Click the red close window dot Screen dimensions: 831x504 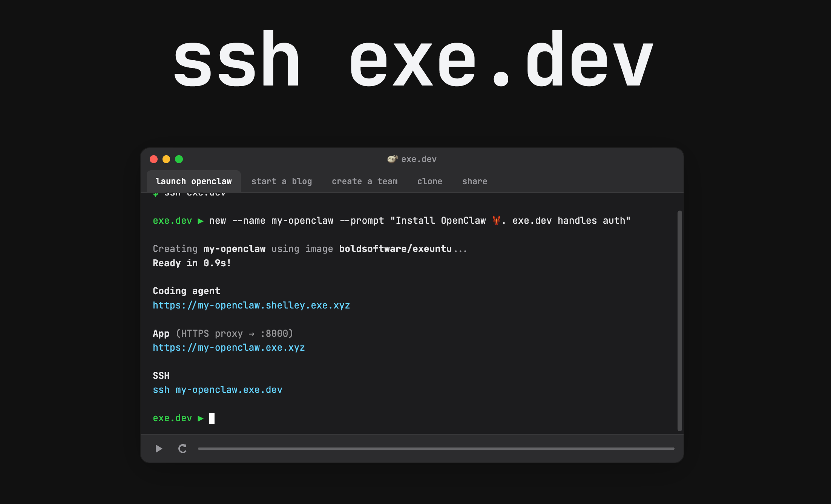coord(153,159)
